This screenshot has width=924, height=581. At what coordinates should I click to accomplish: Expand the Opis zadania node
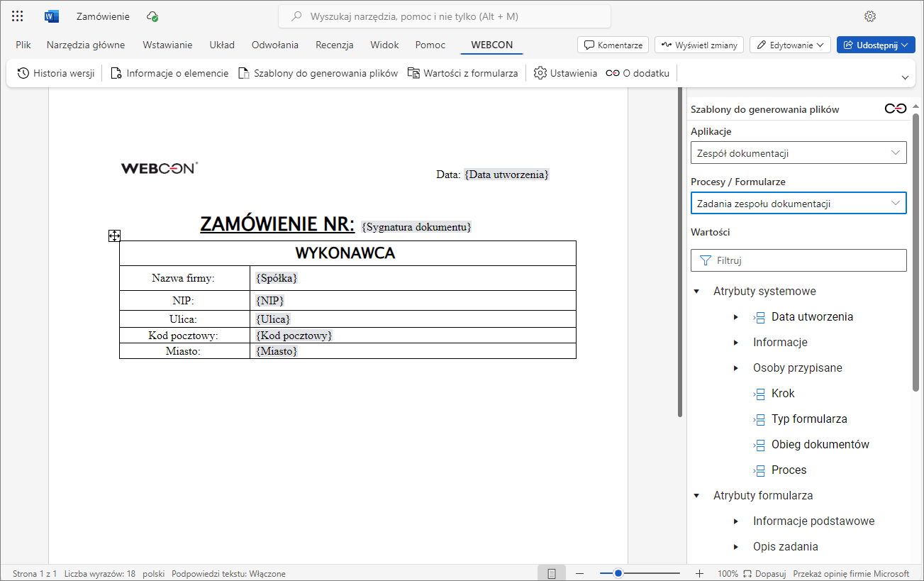[736, 547]
